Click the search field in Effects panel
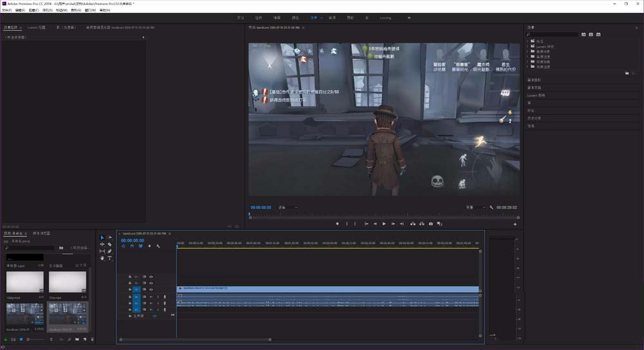This screenshot has height=350, width=644. [553, 35]
